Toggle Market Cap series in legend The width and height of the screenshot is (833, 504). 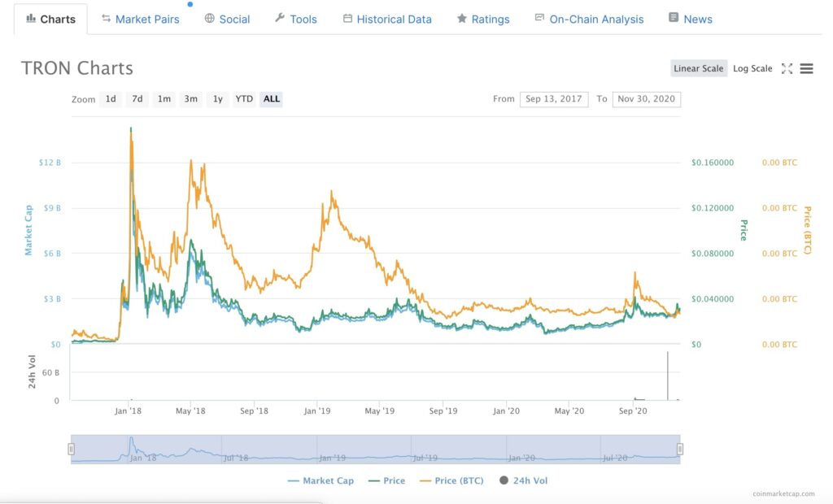(x=321, y=480)
